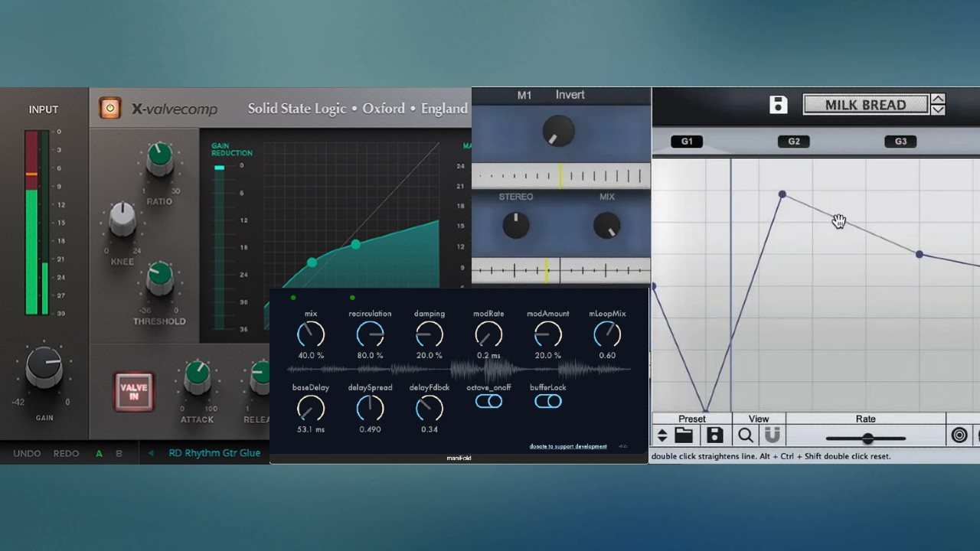The height and width of the screenshot is (551, 980).
Task: Click the open folder preset icon
Action: pos(684,435)
